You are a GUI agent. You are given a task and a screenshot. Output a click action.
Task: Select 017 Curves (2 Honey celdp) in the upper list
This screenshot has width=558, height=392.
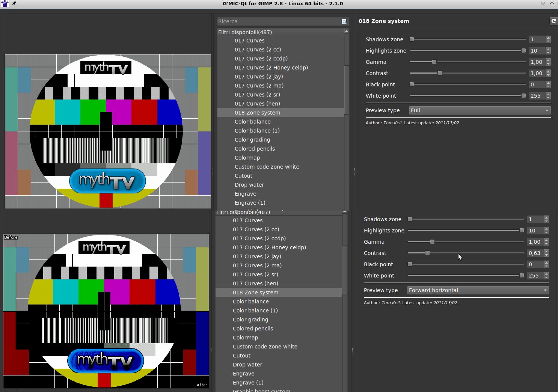(281, 68)
